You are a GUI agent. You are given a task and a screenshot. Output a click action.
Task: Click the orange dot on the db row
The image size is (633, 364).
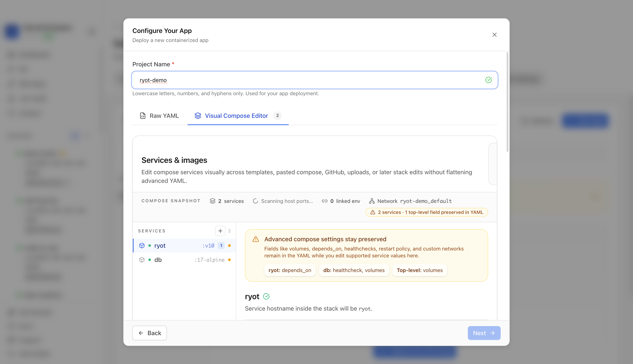tap(229, 260)
